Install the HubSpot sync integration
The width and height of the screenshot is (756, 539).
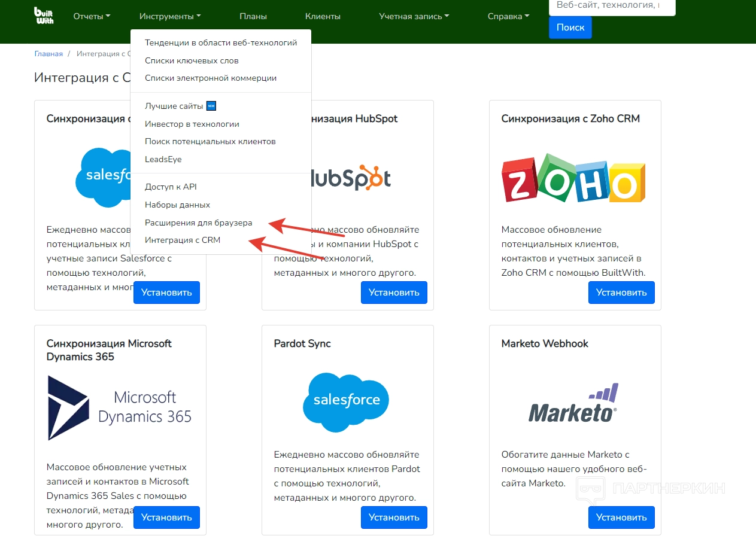[394, 293]
